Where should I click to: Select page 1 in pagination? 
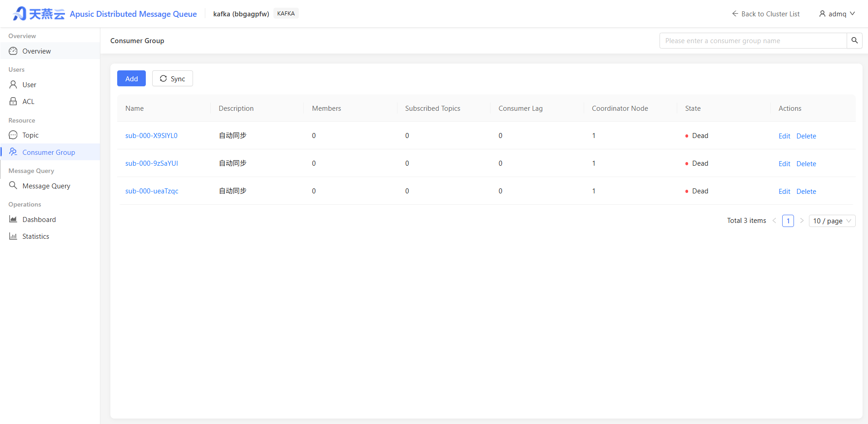(788, 221)
